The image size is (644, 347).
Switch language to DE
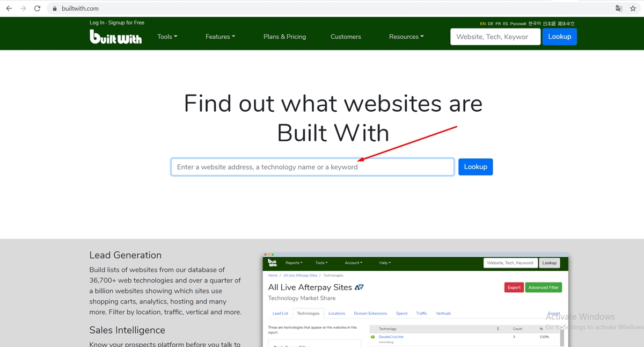(x=491, y=24)
